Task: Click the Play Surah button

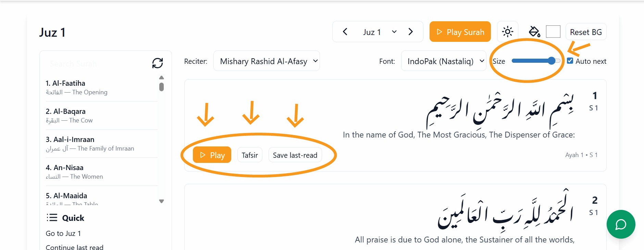Action: point(460,32)
